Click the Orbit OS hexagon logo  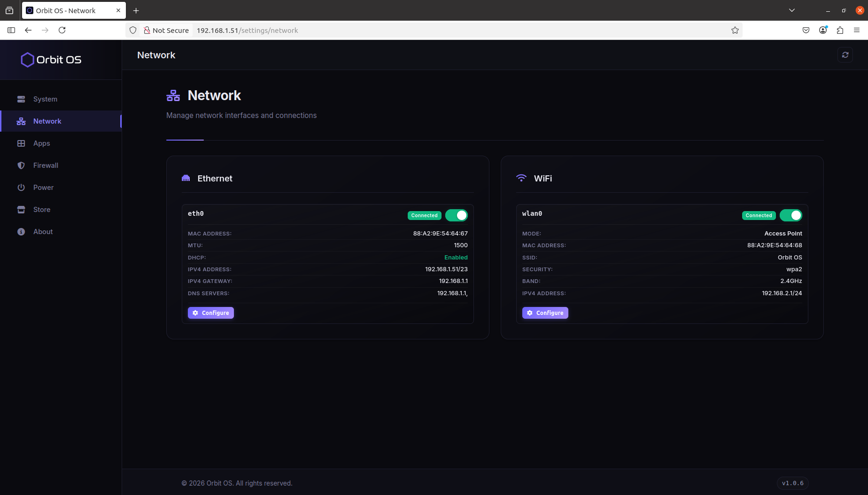pyautogui.click(x=27, y=59)
